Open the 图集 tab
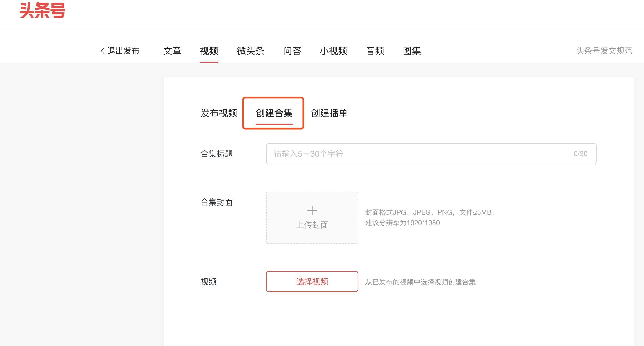The image size is (644, 346). click(x=412, y=51)
